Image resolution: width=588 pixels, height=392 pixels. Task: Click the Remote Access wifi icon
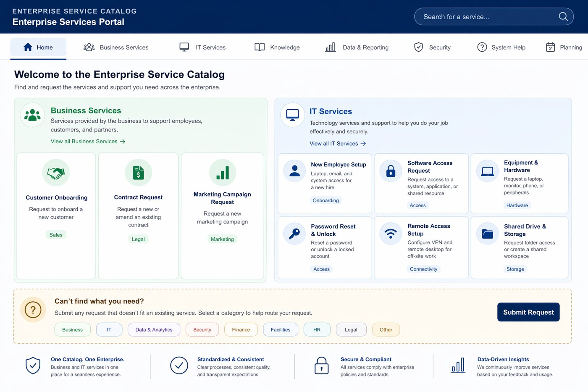click(390, 234)
